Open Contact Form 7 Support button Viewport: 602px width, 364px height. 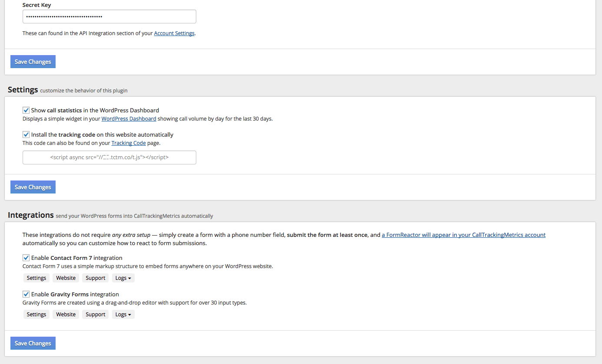click(x=96, y=278)
